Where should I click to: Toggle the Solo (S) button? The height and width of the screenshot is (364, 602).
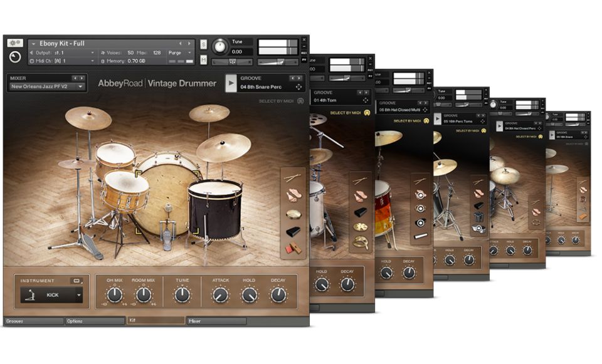tap(204, 44)
